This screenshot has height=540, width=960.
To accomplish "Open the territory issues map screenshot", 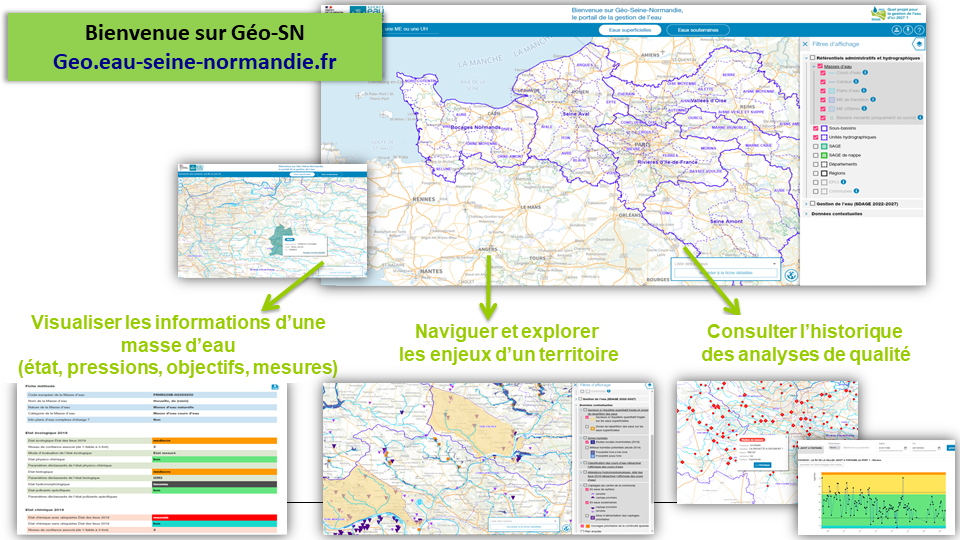I will [489, 459].
